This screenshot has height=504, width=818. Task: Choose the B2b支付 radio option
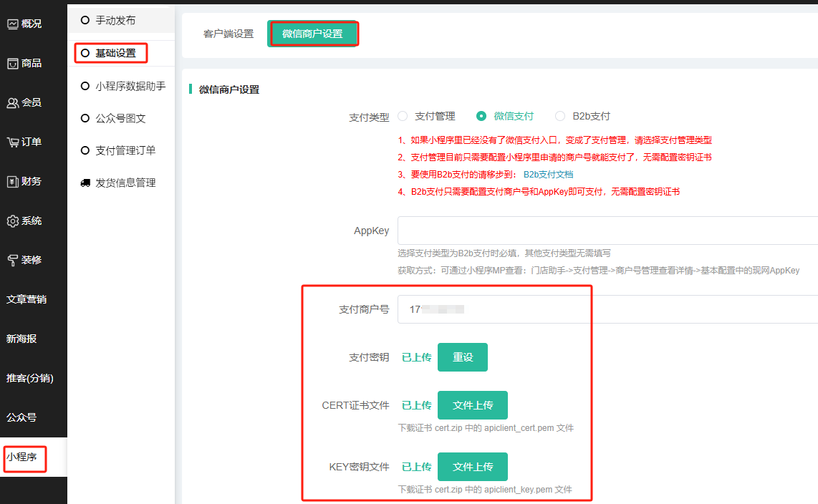(x=560, y=116)
